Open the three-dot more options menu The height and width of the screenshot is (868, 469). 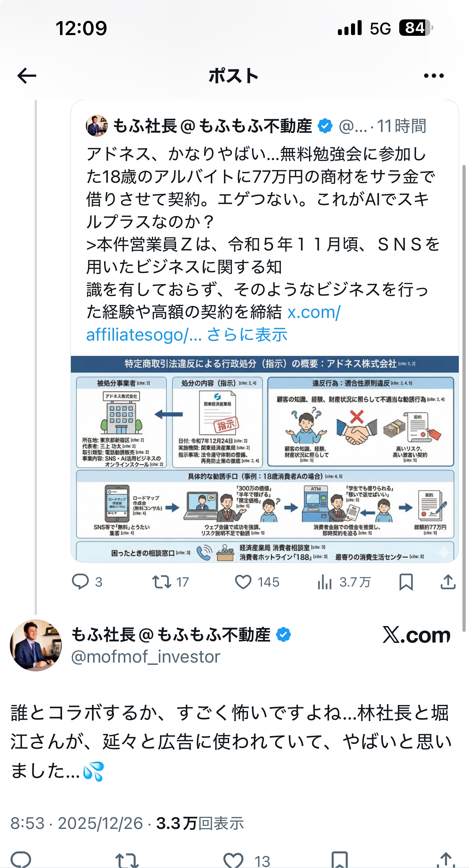(434, 76)
